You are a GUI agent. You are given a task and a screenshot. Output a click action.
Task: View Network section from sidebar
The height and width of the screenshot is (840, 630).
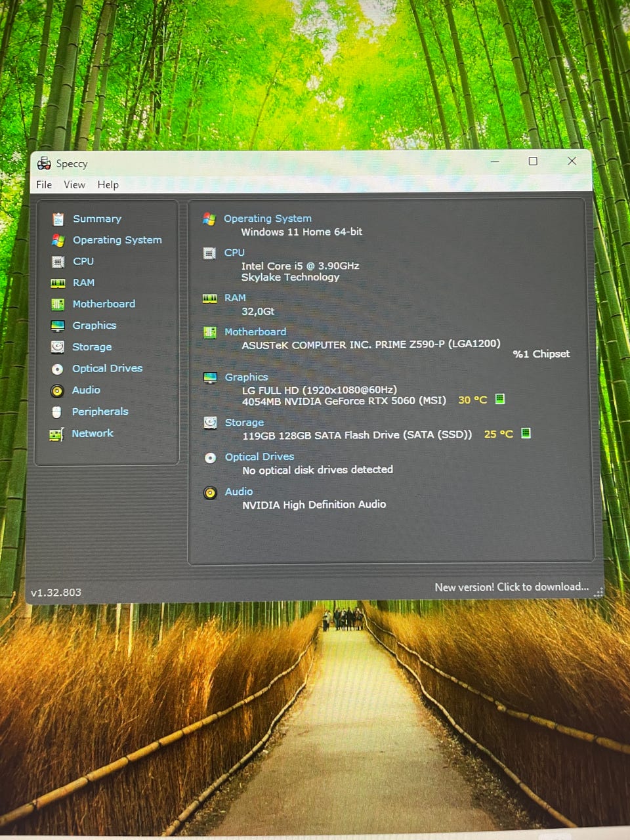pos(93,433)
